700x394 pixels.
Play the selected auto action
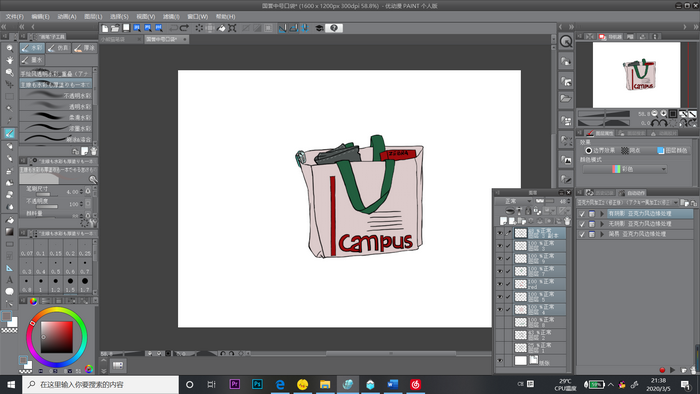tap(672, 370)
